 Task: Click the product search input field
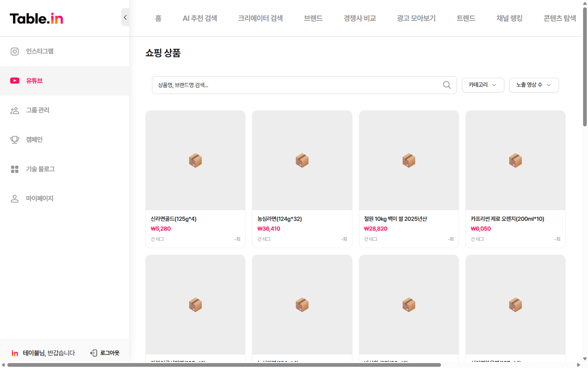click(x=298, y=85)
